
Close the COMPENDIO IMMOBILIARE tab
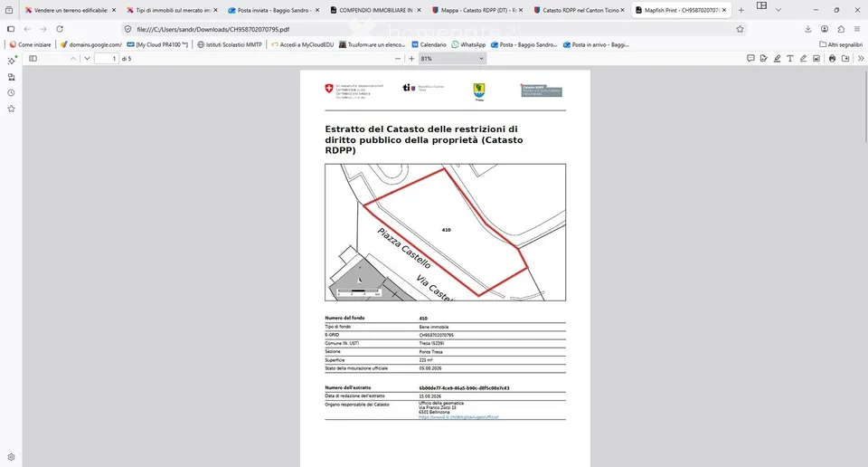click(x=419, y=10)
